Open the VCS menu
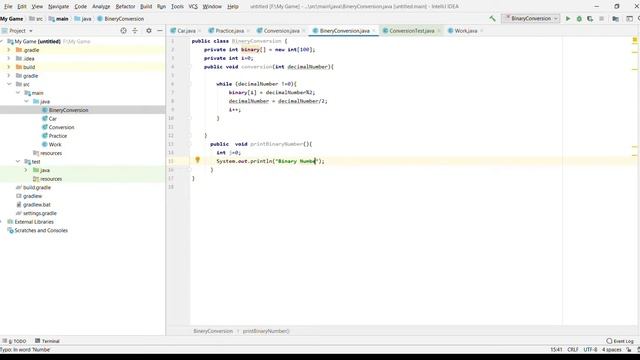Screen dimensions: 640x360 [193, 7]
